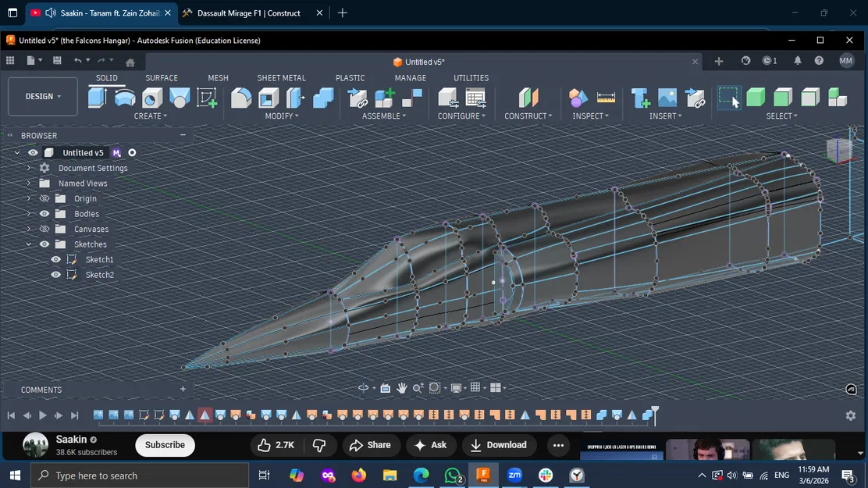The height and width of the screenshot is (488, 868).
Task: Click the Orbit icon in navigation bar
Action: point(363,386)
